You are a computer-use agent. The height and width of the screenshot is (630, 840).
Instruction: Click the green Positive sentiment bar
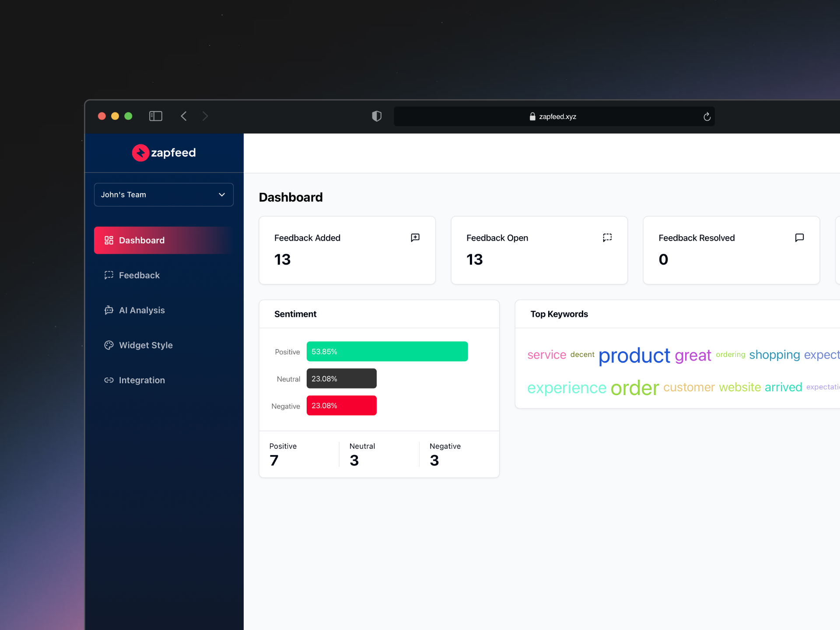(x=387, y=351)
